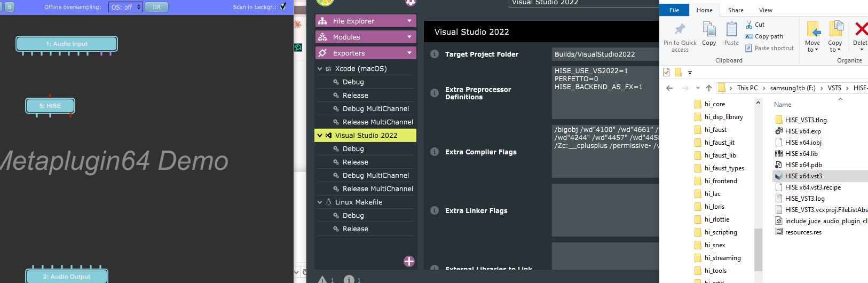
Task: Click the Modules panel icon
Action: click(x=322, y=37)
